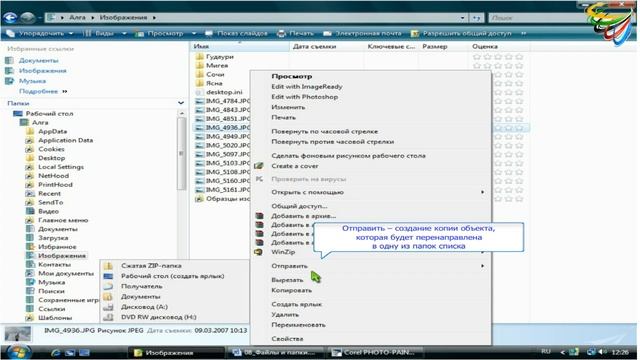
Task: Choose Повернуть по часовой стрелке
Action: (324, 131)
